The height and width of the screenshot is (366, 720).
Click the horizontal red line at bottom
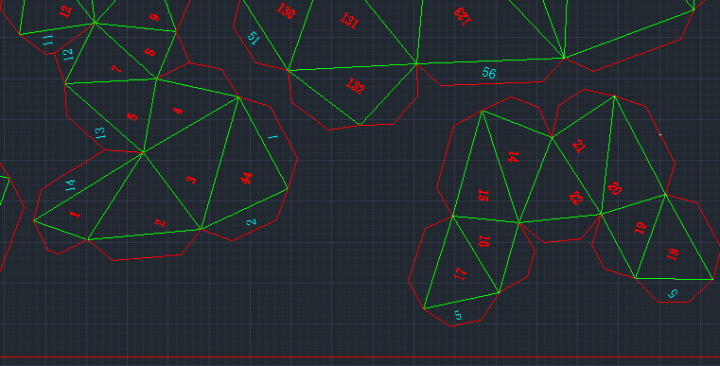[x=360, y=357]
